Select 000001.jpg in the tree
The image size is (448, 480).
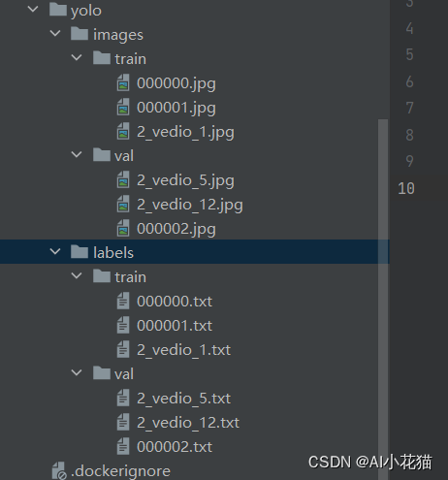coord(176,108)
